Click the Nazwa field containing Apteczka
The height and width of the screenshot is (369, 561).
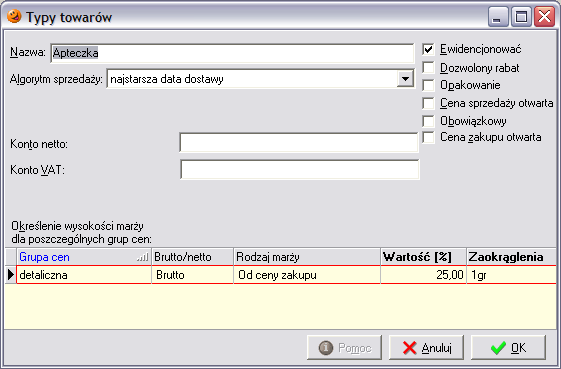[x=232, y=53]
